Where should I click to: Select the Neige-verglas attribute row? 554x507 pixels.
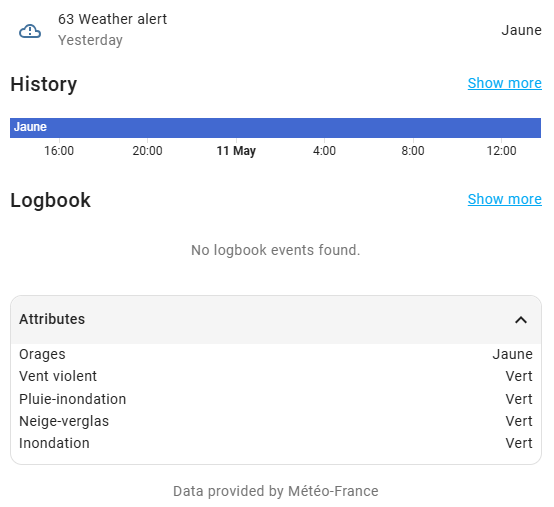pos(276,421)
